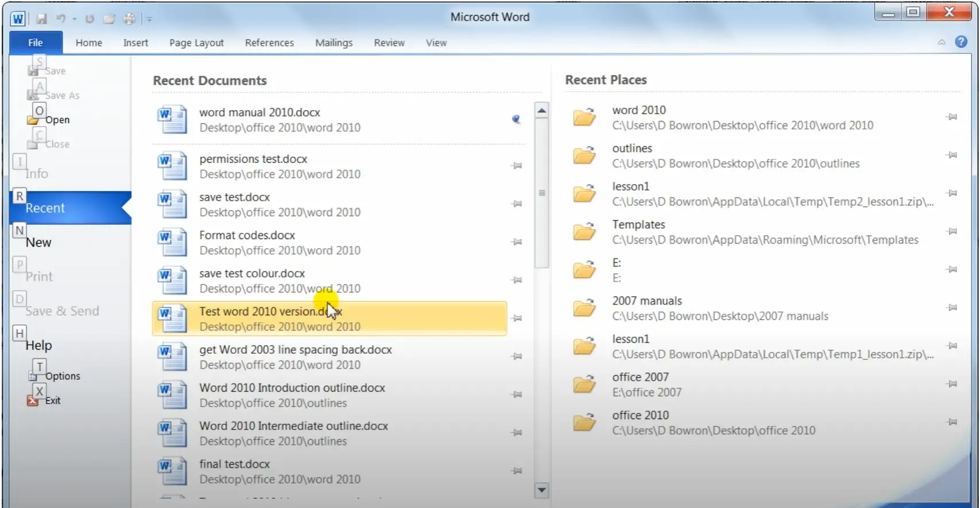Screen dimensions: 980x508
Task: Open Customize Quick Access Toolbar dropdown
Action: pos(149,19)
